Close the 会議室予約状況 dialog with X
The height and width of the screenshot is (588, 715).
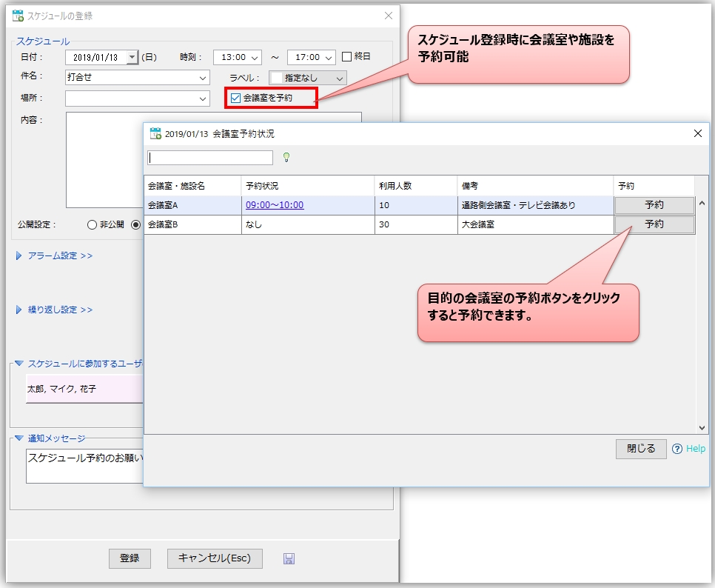[x=697, y=134]
